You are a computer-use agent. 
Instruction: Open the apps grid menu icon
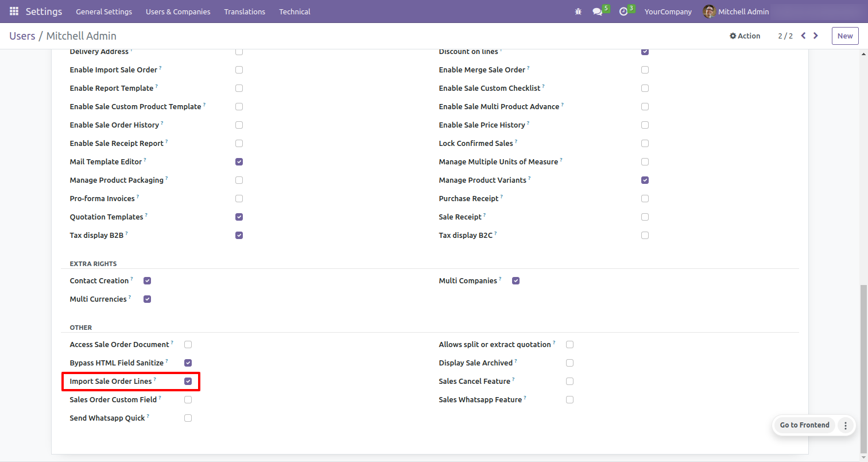14,11
